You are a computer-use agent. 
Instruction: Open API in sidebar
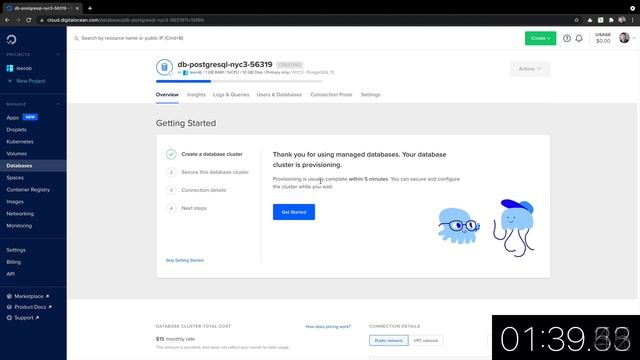point(10,274)
